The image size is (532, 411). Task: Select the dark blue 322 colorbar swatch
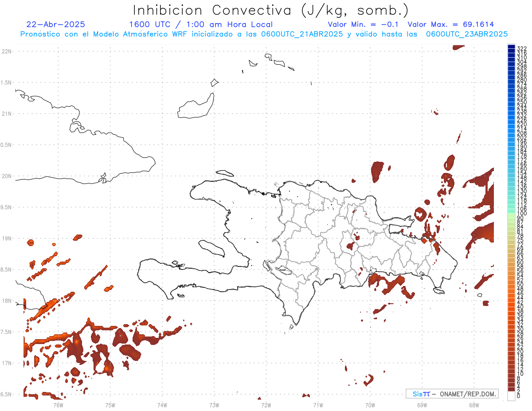512,47
